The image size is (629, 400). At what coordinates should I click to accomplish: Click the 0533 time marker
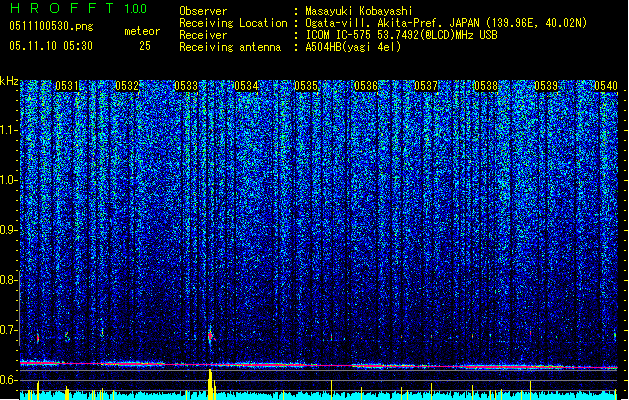(186, 86)
